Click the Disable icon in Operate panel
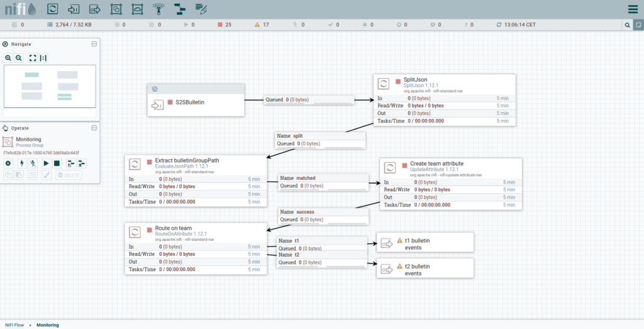644x329 pixels. pos(33,164)
